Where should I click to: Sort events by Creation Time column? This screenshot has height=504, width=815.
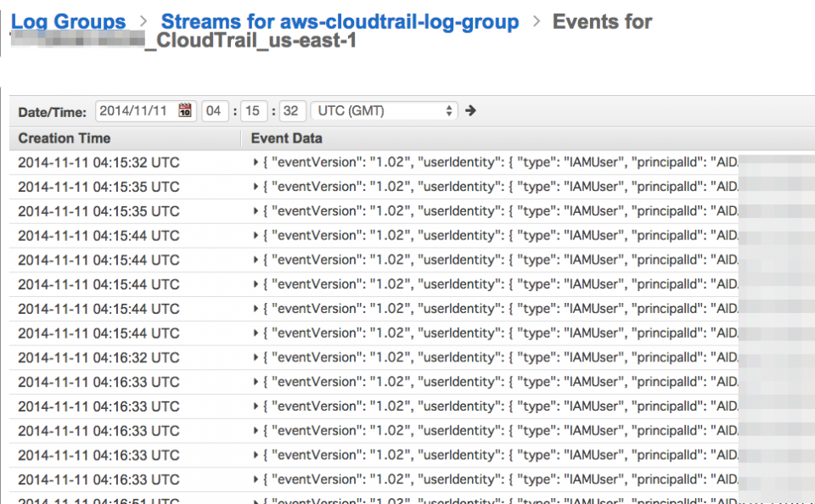tap(64, 138)
